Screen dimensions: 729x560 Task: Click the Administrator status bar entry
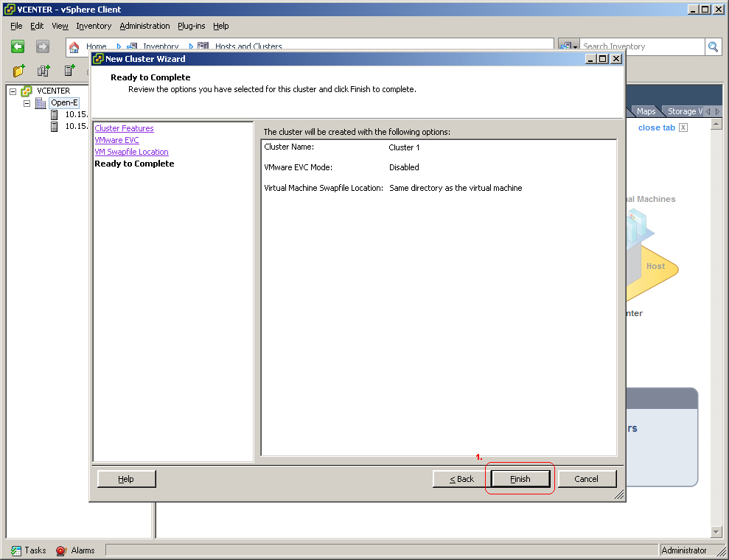[684, 550]
